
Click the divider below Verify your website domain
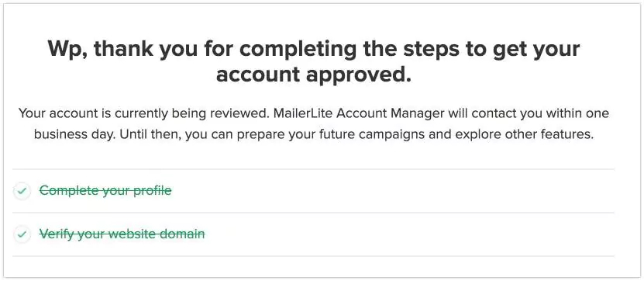pos(313,256)
